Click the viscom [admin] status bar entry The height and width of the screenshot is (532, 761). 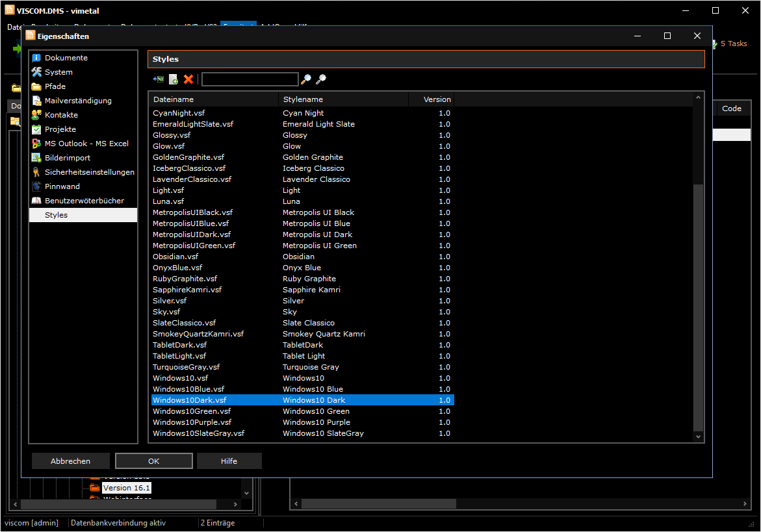pos(31,524)
